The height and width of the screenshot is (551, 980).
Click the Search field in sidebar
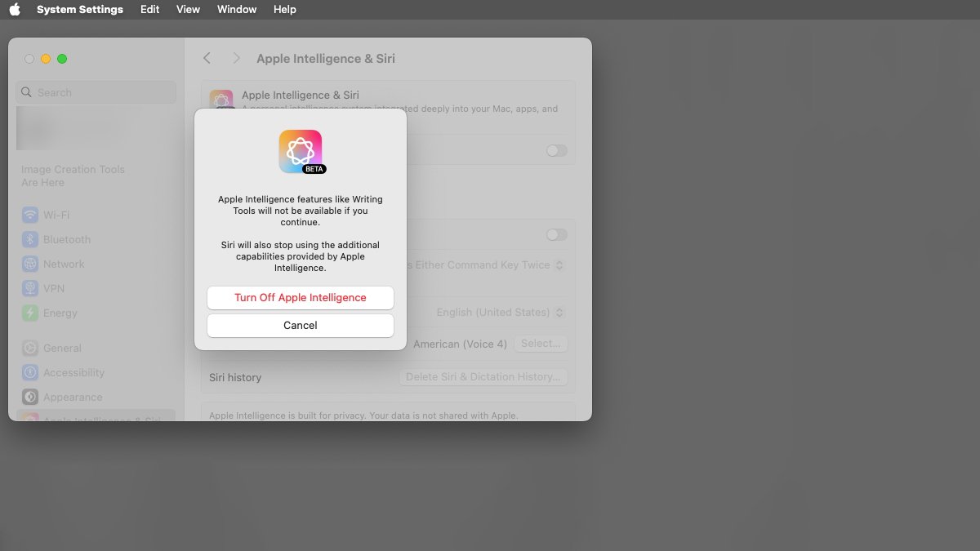[96, 92]
